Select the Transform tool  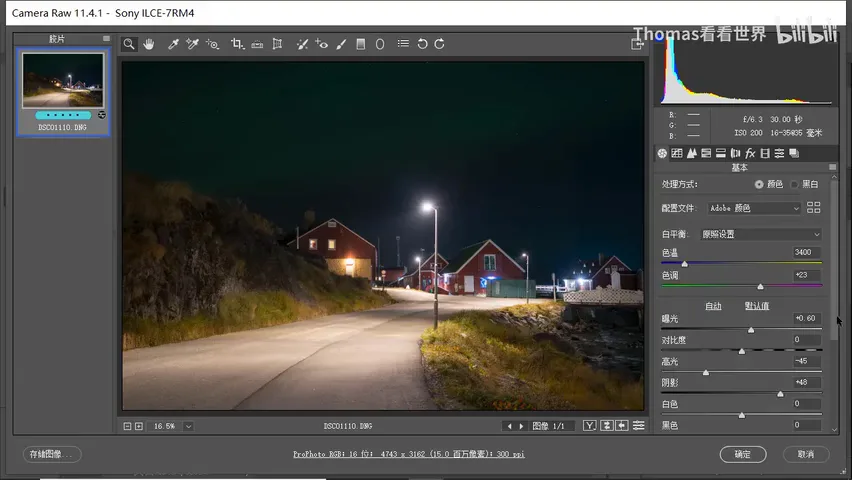277,44
